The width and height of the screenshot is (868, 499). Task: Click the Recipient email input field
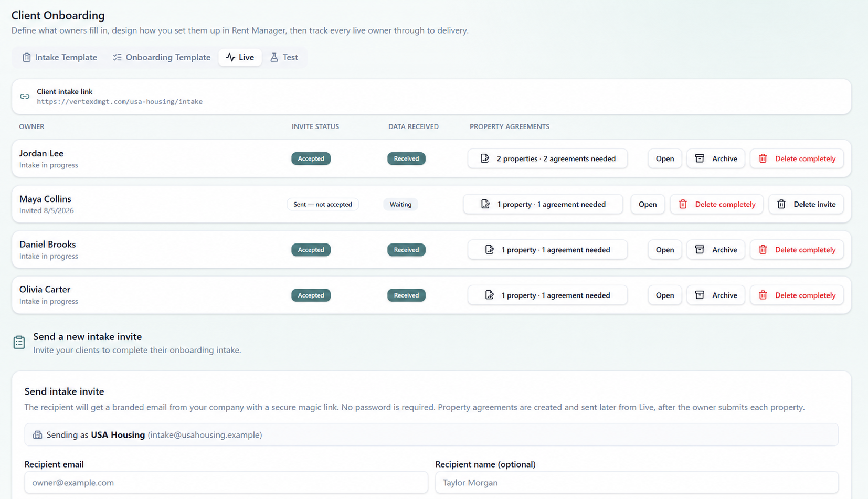click(x=226, y=482)
